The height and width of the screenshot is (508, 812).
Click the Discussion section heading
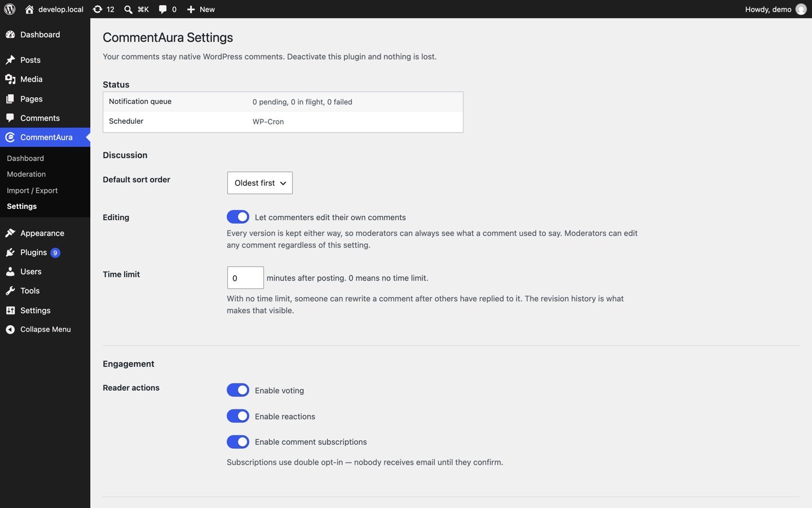pyautogui.click(x=125, y=155)
